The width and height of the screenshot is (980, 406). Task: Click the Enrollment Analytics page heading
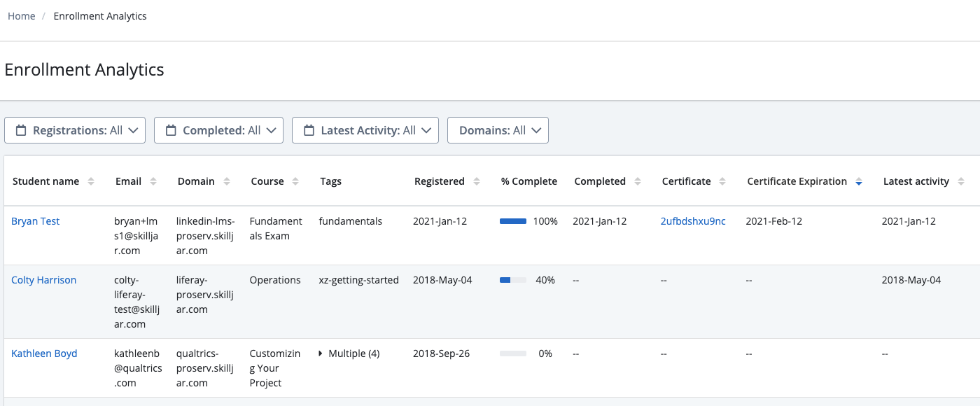(85, 70)
